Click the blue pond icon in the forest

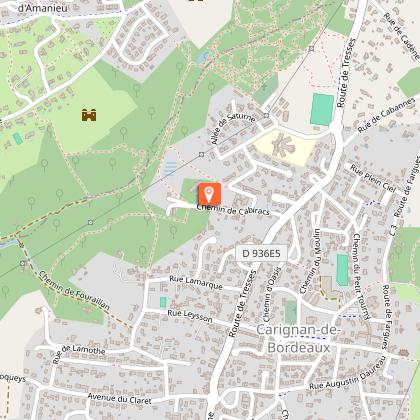(202, 58)
